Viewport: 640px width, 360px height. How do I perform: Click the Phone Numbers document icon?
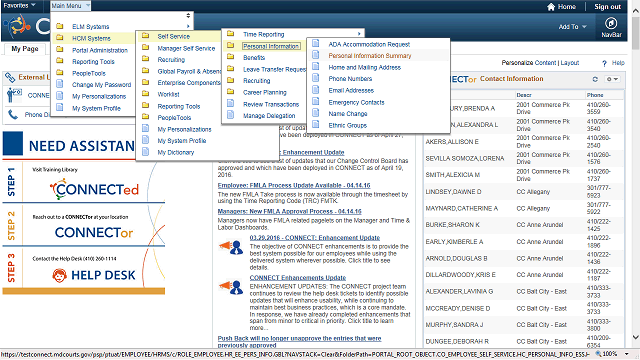[x=316, y=78]
